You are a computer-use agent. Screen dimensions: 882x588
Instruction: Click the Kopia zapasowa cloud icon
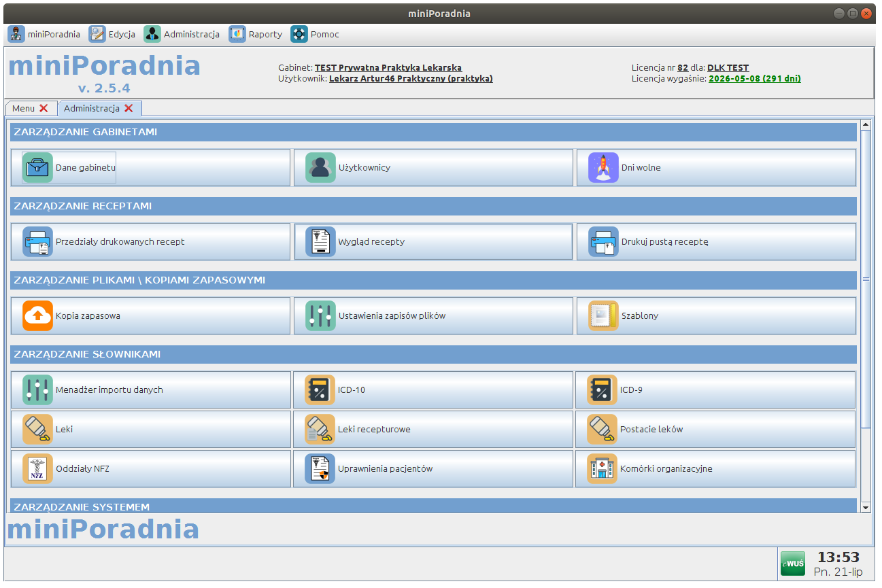tap(37, 315)
